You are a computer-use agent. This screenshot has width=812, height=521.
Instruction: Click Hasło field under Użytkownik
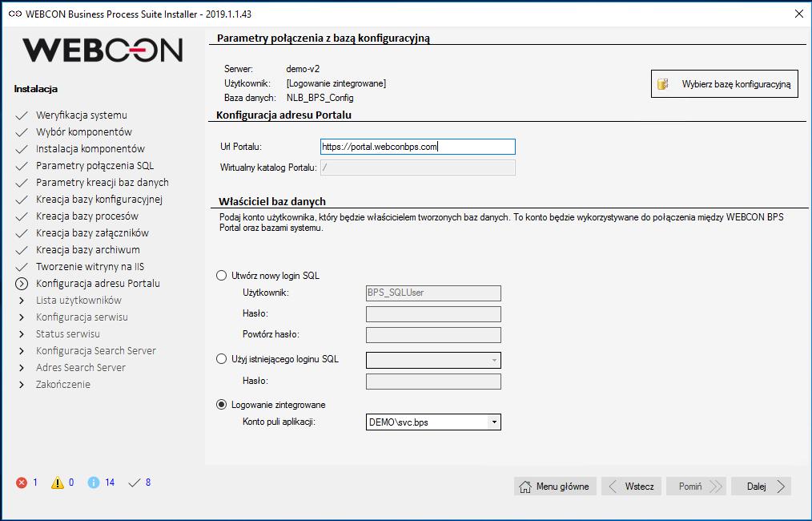(x=433, y=314)
